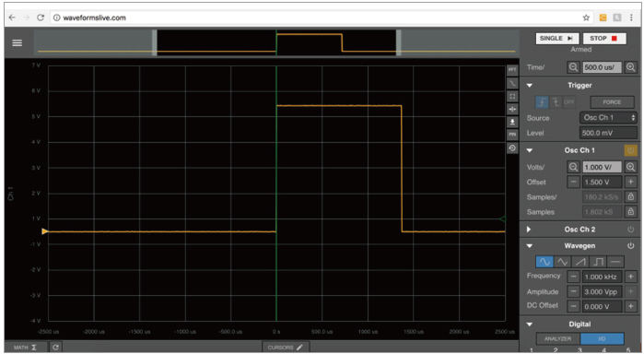Select the sawtooth wave shape icon
This screenshot has width=644, height=354.
tap(580, 262)
